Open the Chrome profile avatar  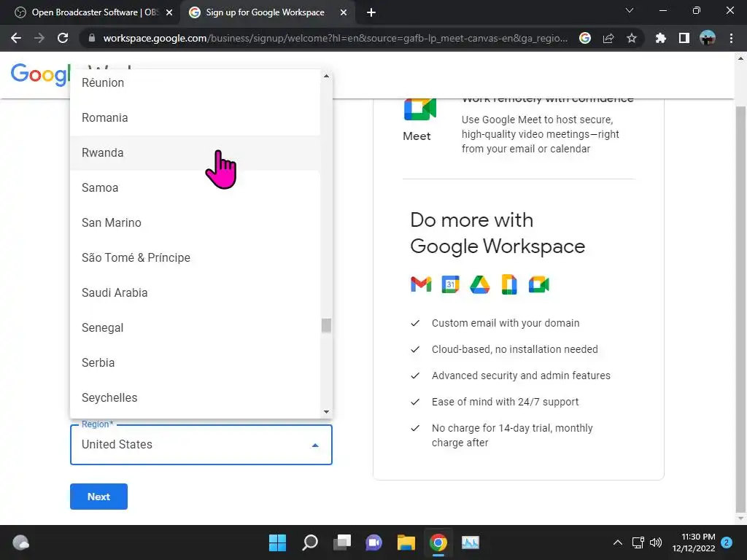pos(708,38)
